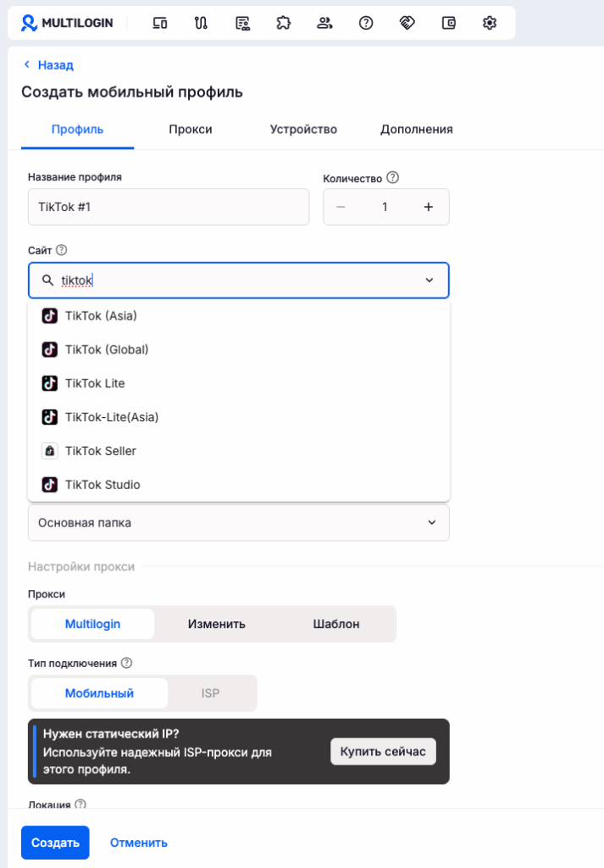Select TikTok (Asia) from the list

[x=238, y=315]
